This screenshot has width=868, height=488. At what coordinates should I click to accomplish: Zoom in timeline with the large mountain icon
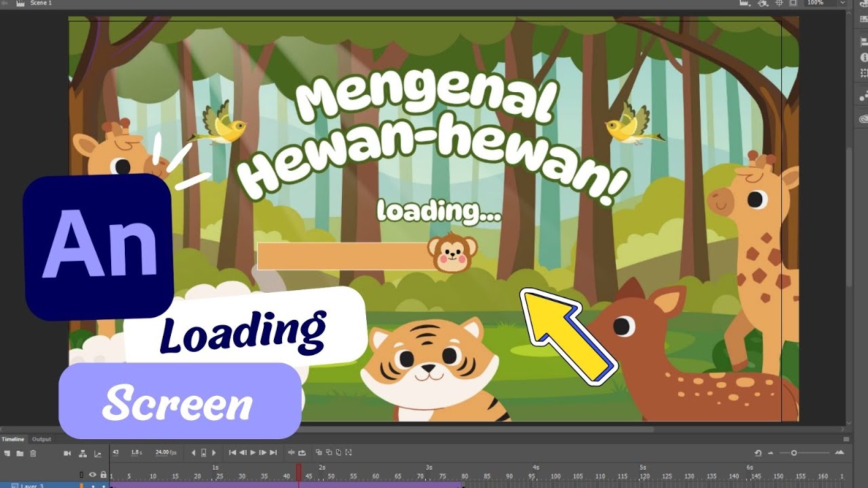pos(840,453)
